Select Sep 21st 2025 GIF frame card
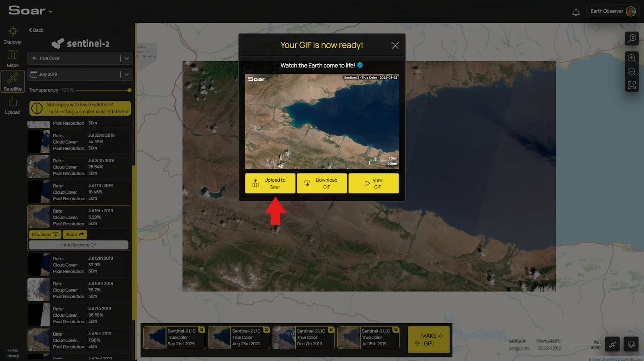 [x=174, y=338]
